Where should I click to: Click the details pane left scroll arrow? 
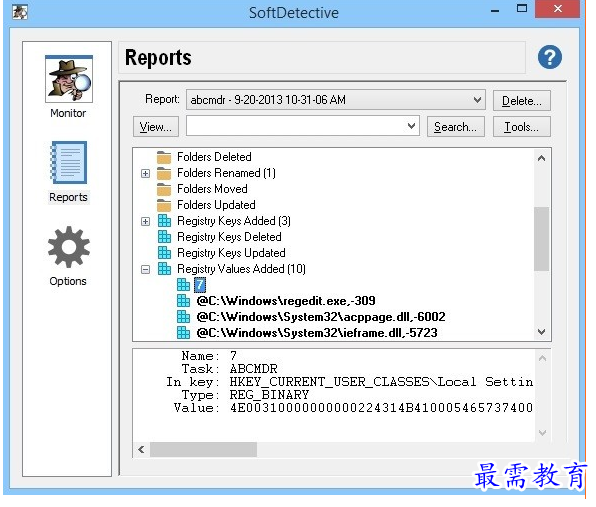coord(141,450)
